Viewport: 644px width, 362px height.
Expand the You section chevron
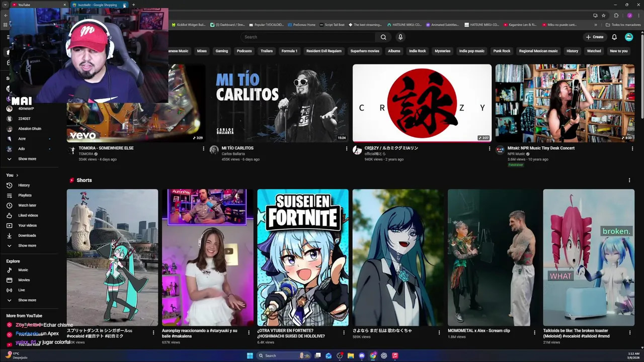pyautogui.click(x=17, y=175)
